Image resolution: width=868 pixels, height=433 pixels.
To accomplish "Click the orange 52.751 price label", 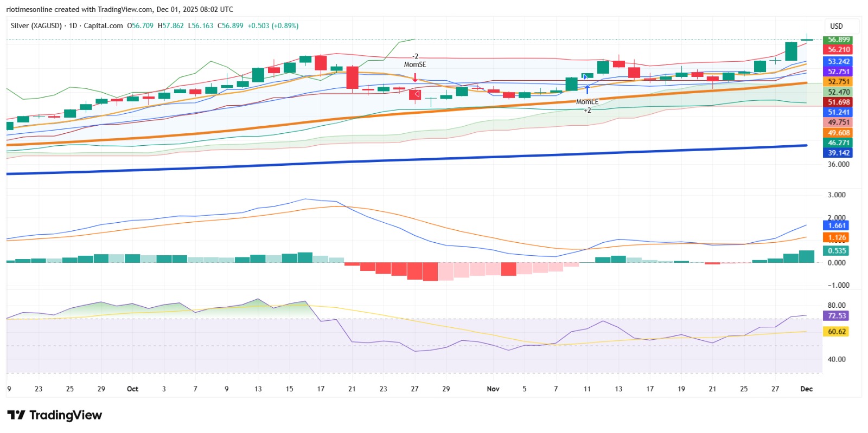I will pos(838,82).
